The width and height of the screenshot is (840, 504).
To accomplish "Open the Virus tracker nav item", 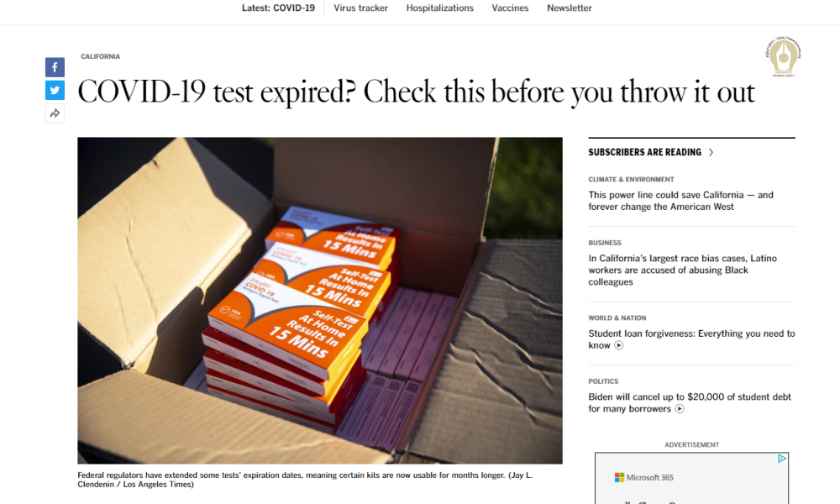I will point(360,8).
